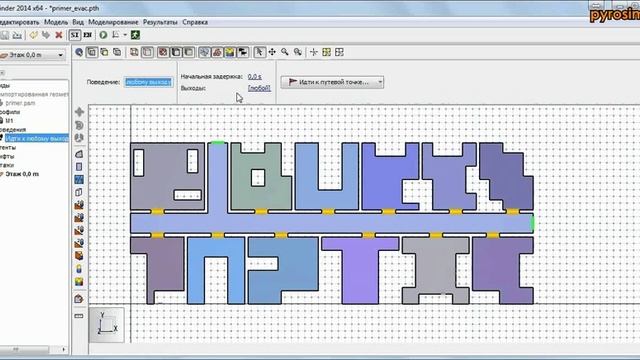Select the door creation tool in sidebar
This screenshot has height=360, width=640.
click(x=79, y=192)
